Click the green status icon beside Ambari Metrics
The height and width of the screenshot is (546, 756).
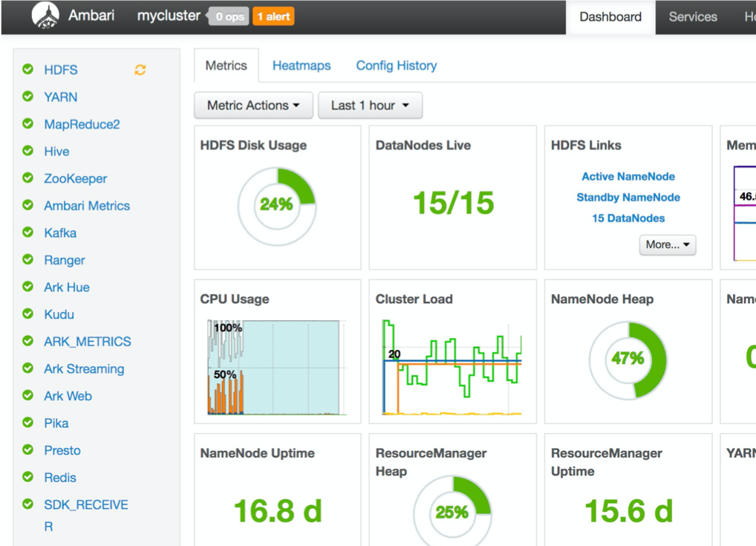(28, 205)
